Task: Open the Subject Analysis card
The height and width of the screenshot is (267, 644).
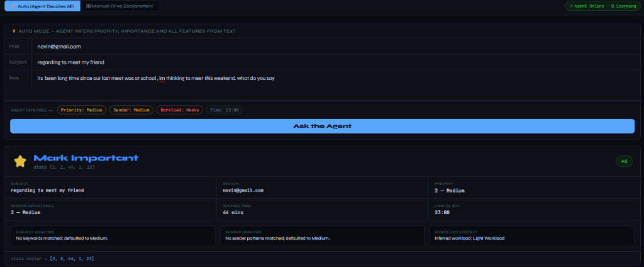Action: [113, 236]
